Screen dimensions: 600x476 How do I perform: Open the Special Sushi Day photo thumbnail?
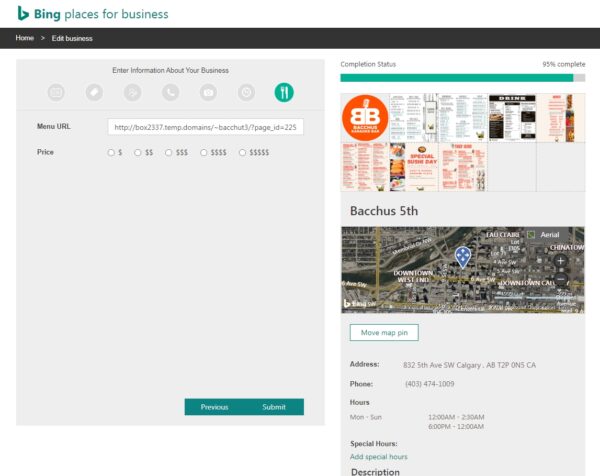coord(414,167)
